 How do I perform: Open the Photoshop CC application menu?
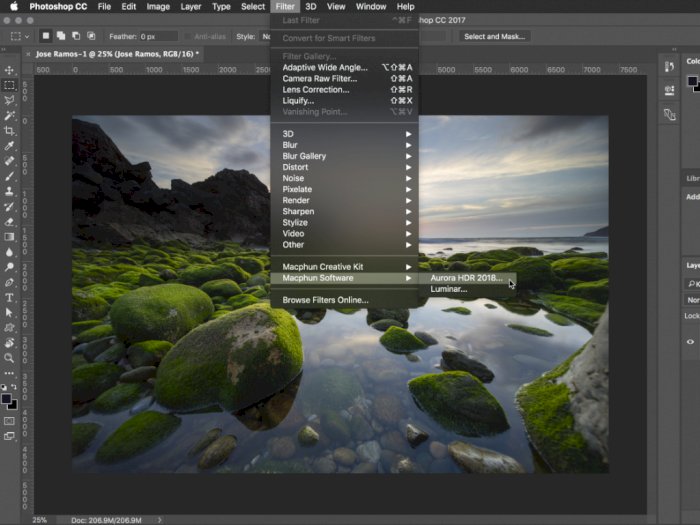click(58, 7)
